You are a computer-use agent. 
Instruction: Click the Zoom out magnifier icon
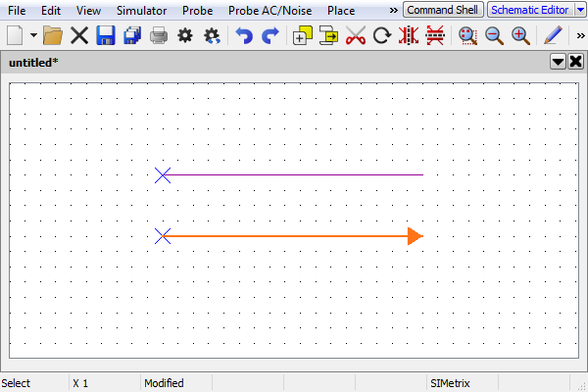point(494,36)
